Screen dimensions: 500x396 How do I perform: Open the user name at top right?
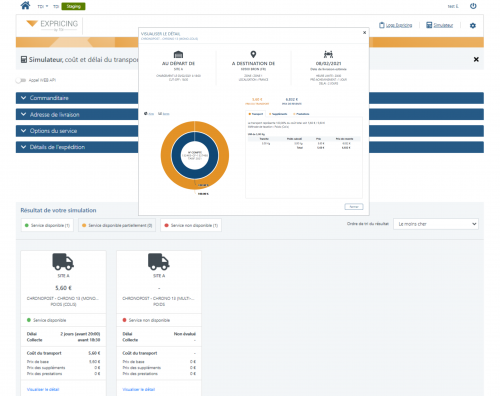click(453, 6)
